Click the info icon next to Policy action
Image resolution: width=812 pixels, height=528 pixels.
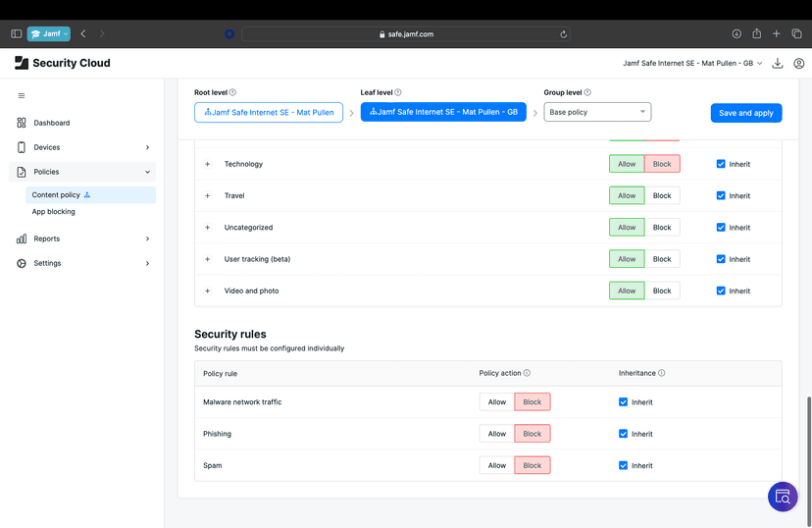[x=528, y=373]
